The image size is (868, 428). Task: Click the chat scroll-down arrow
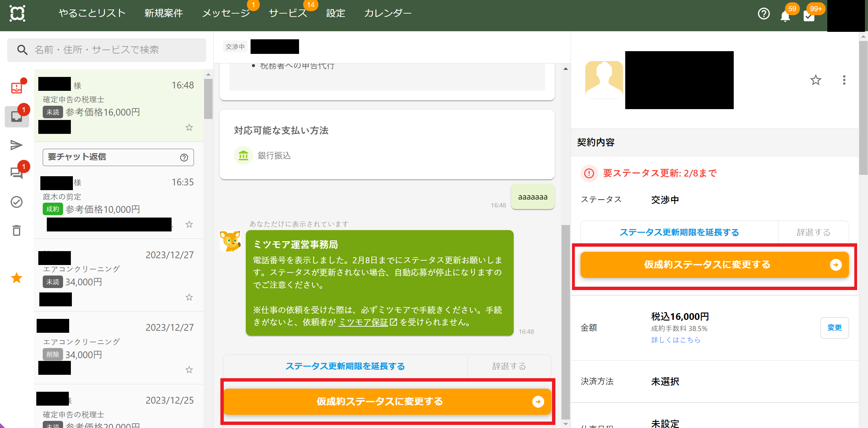(x=566, y=424)
